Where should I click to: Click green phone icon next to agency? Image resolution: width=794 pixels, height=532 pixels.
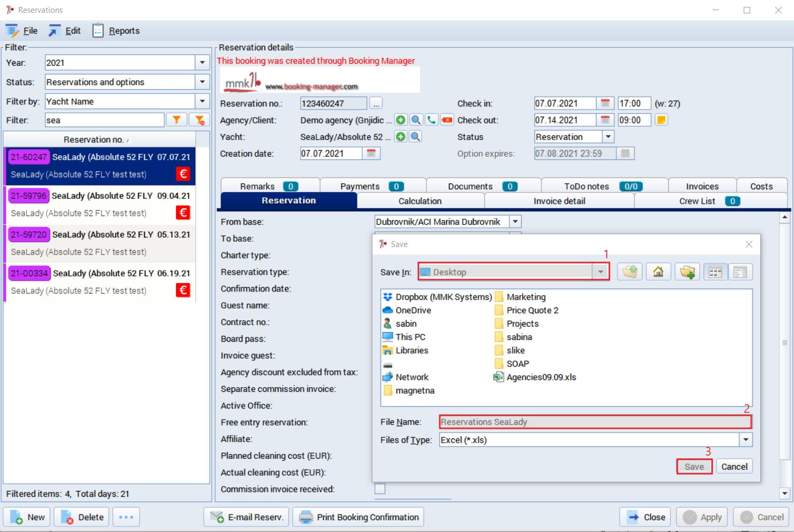(431, 120)
